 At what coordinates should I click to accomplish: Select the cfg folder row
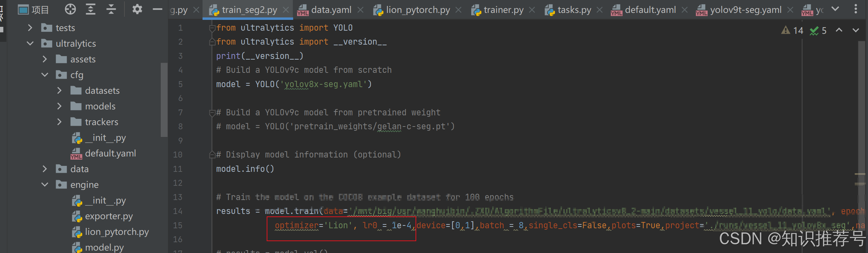70,75
